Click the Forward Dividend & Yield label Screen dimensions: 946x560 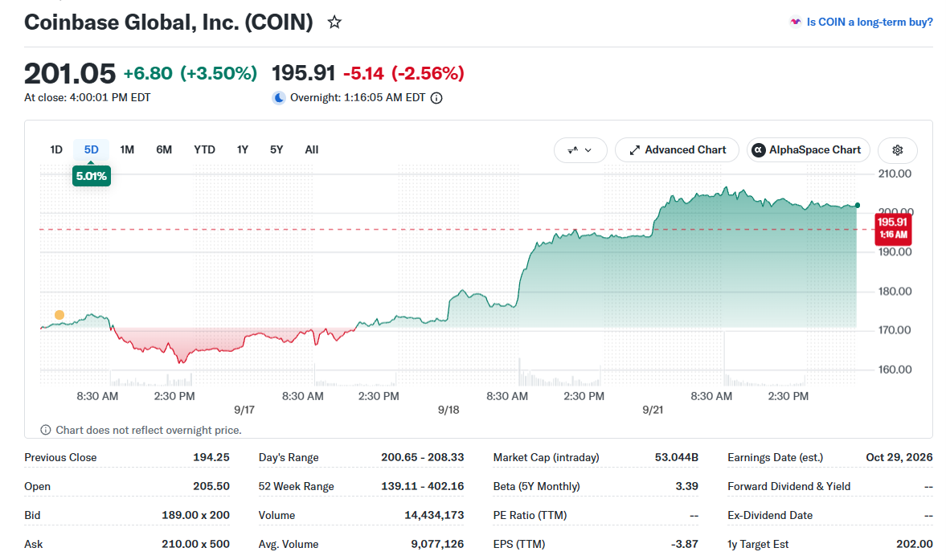click(788, 486)
